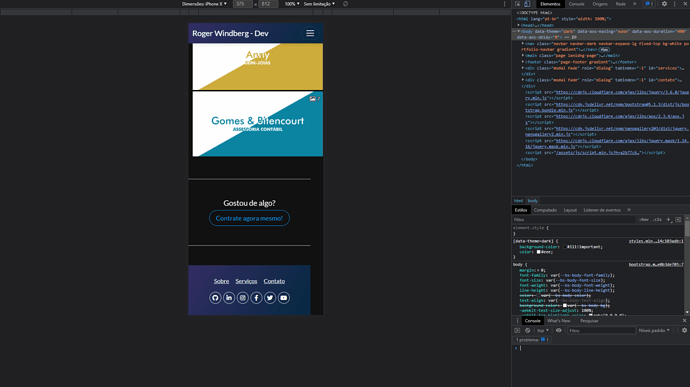Click the clear console icon

tap(527, 331)
